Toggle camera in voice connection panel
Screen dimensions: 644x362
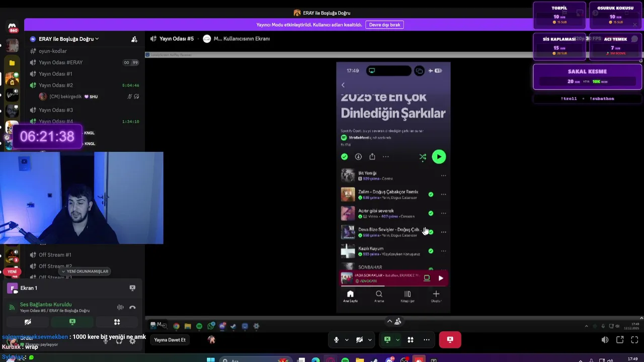[28, 322]
